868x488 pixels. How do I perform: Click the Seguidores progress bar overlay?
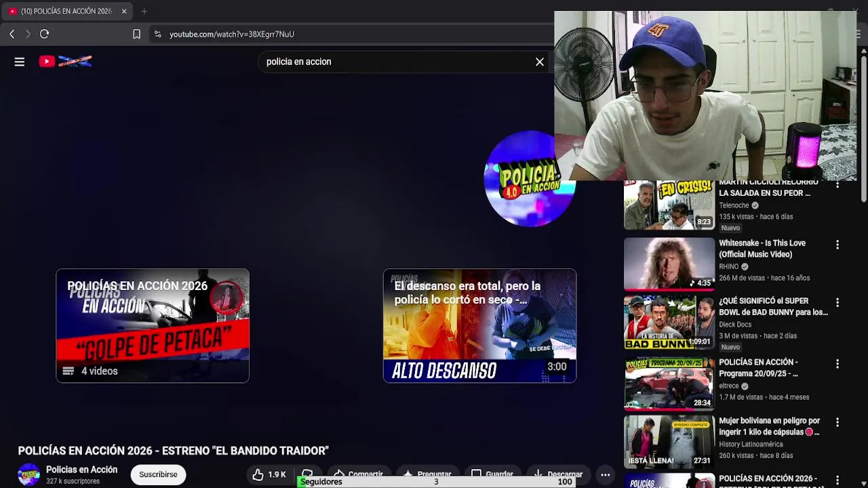(436, 482)
